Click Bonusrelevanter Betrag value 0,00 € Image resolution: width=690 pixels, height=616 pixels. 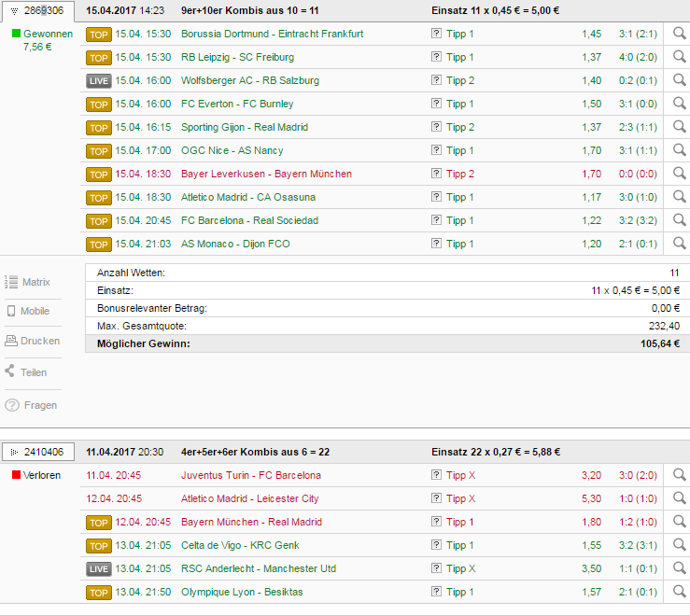click(666, 308)
